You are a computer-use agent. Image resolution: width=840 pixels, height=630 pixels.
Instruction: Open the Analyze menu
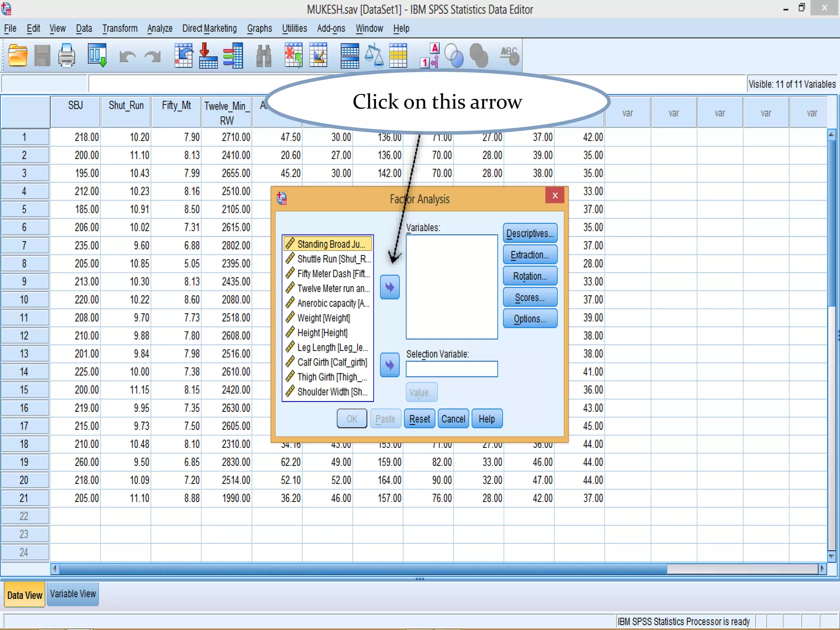[x=160, y=28]
